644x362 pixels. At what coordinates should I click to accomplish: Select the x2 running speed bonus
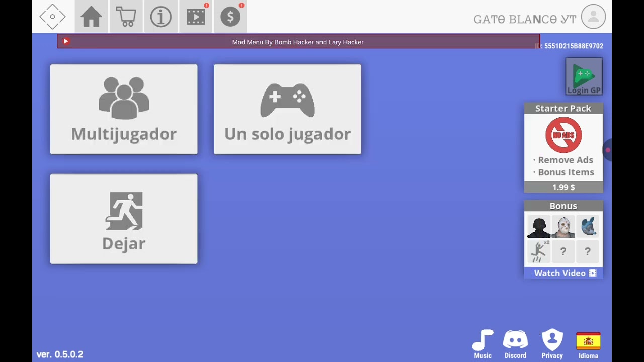(x=539, y=251)
